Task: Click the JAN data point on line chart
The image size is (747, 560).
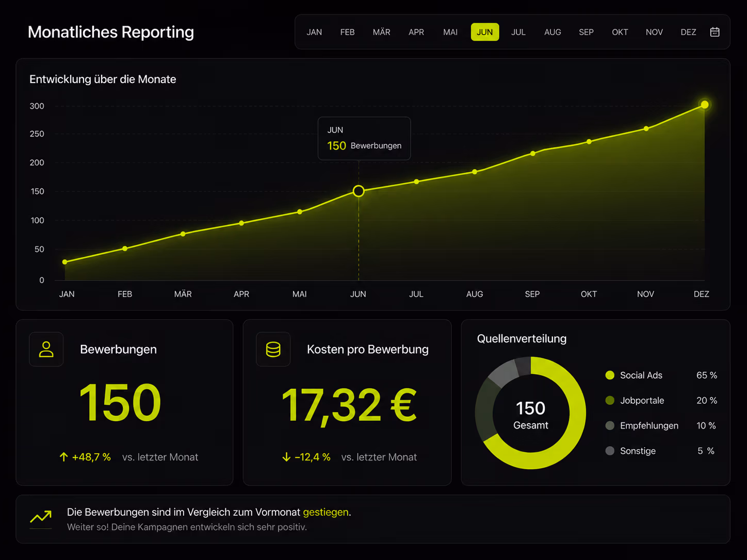Action: [64, 262]
